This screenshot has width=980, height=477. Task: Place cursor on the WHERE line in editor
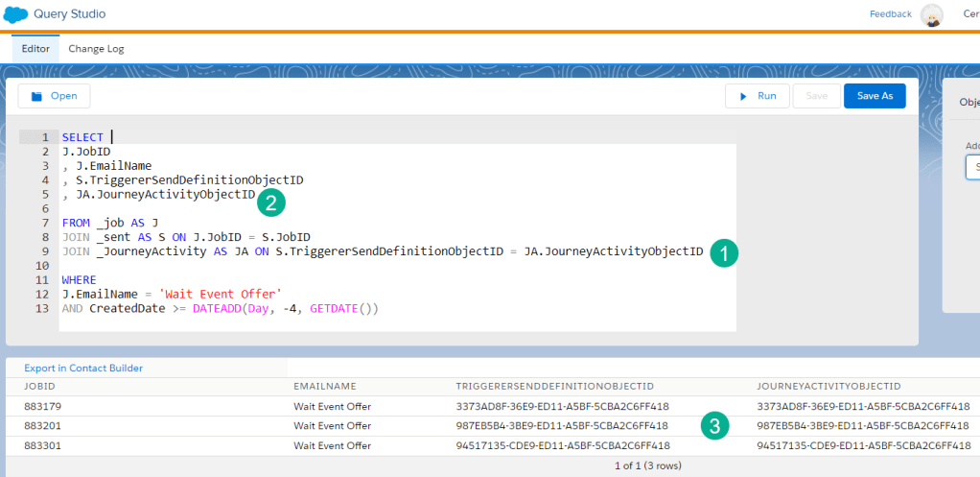tap(79, 280)
